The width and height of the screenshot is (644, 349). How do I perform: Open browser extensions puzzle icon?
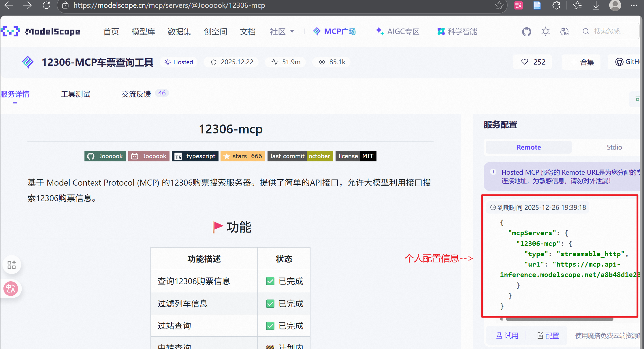click(556, 5)
